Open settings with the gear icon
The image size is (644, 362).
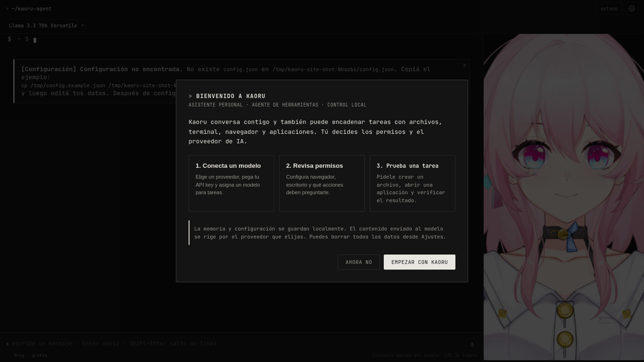click(632, 8)
